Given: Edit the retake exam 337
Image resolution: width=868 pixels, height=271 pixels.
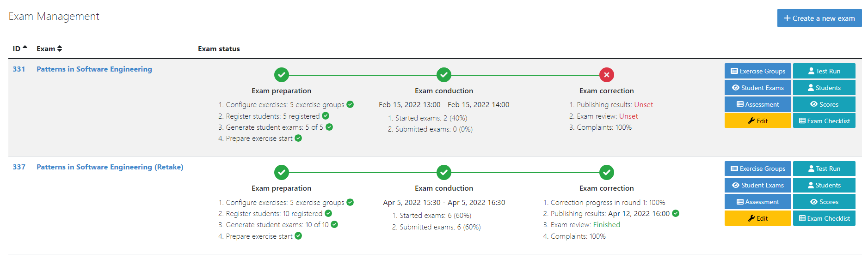Looking at the screenshot, I should (x=757, y=217).
